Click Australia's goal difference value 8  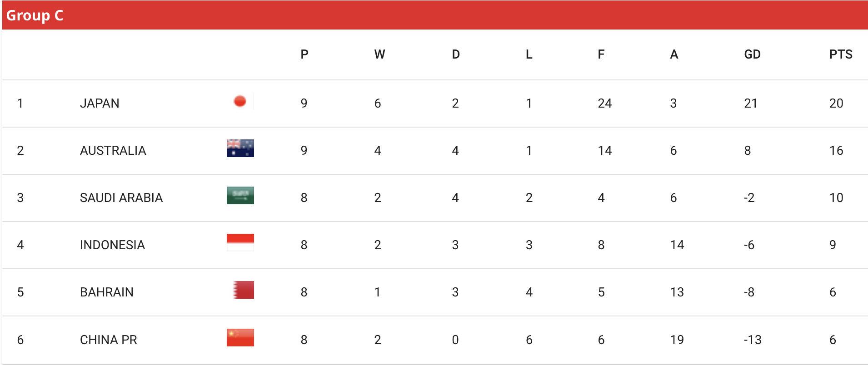click(748, 151)
